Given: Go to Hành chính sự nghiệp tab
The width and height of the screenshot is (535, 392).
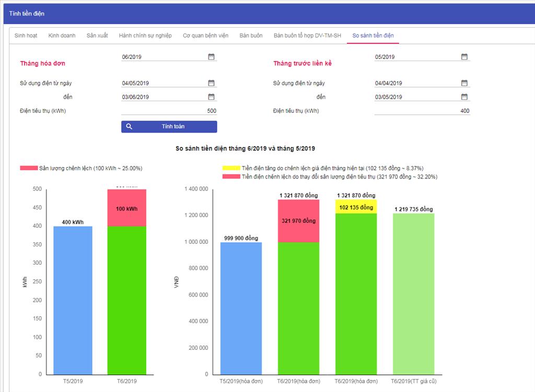Looking at the screenshot, I should point(145,35).
